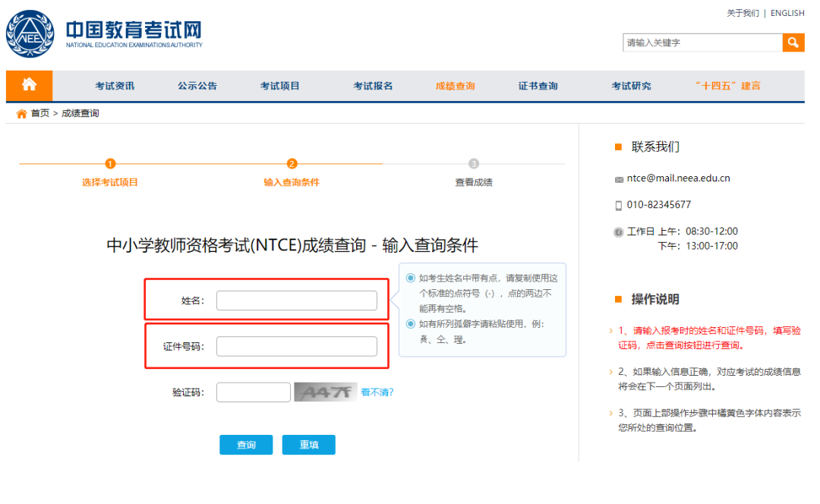Focus the 证件号码 input field
The width and height of the screenshot is (820, 504).
[x=297, y=347]
